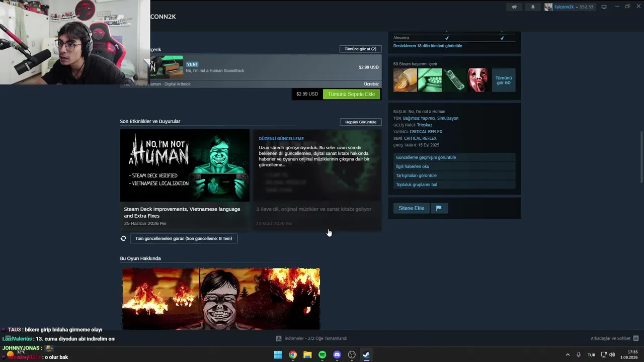This screenshot has width=644, height=362.
Task: Click İlgili haberleri oku
Action: [x=454, y=166]
